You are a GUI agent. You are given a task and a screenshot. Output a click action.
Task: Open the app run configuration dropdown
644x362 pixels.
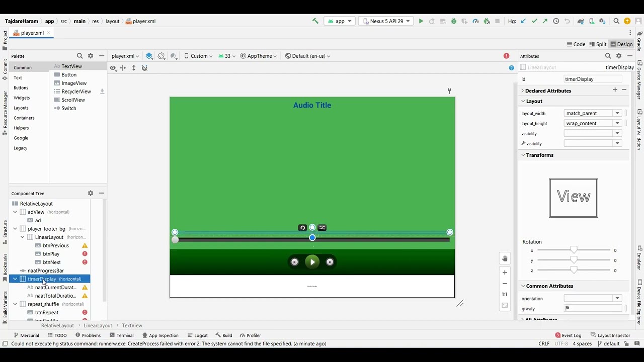click(x=340, y=21)
